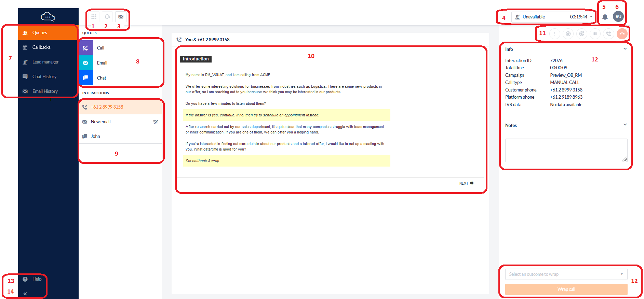This screenshot has width=644, height=299.
Task: Click into the Notes text area
Action: tap(566, 150)
